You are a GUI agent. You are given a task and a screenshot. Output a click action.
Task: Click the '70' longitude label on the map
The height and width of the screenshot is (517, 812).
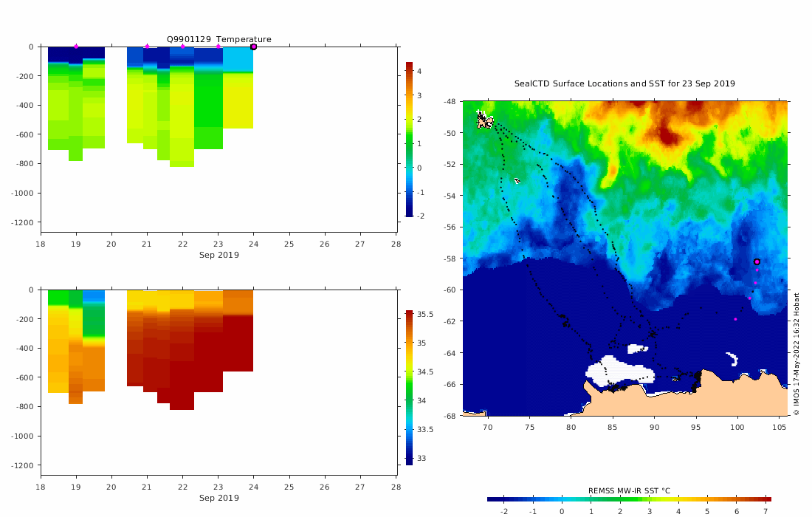click(487, 428)
